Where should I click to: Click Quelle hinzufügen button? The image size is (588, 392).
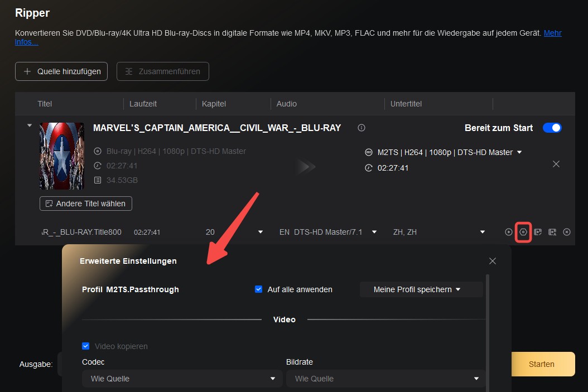click(x=61, y=71)
